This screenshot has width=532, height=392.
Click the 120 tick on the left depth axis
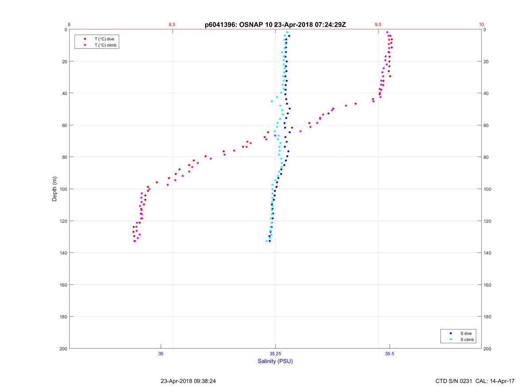(63, 221)
